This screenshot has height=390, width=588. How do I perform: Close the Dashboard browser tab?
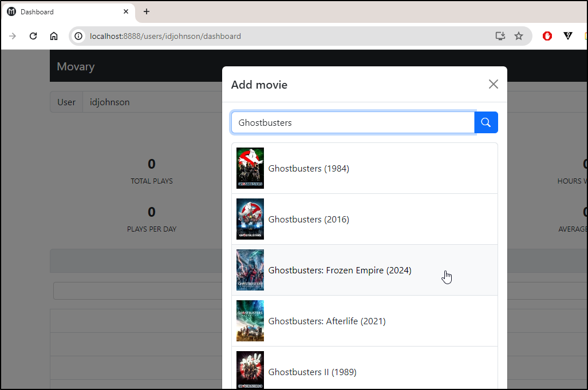[126, 11]
